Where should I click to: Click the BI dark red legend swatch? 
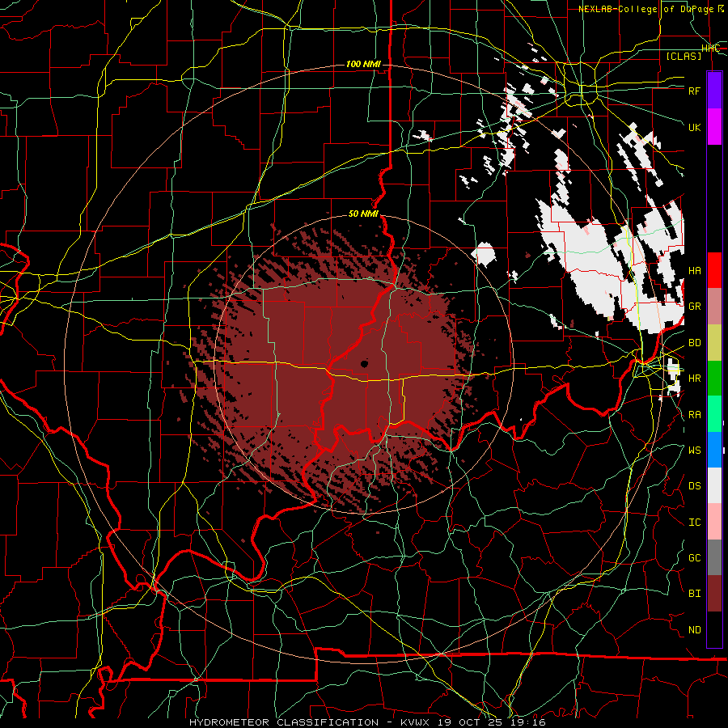click(714, 594)
